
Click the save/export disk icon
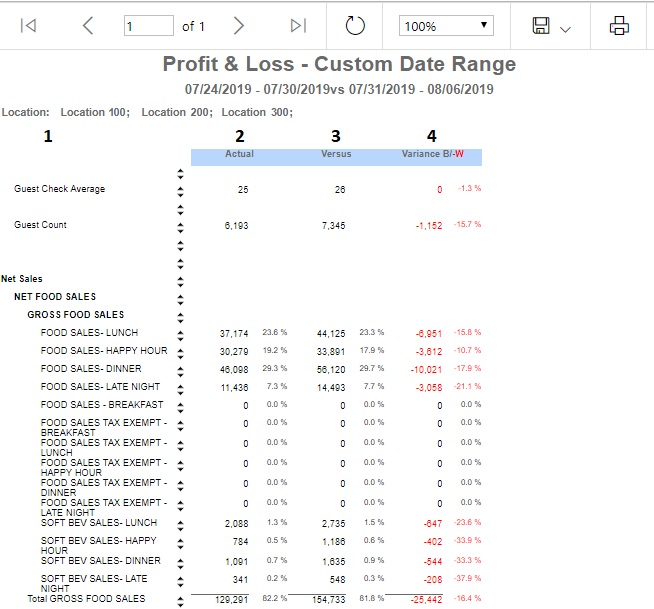pos(541,26)
